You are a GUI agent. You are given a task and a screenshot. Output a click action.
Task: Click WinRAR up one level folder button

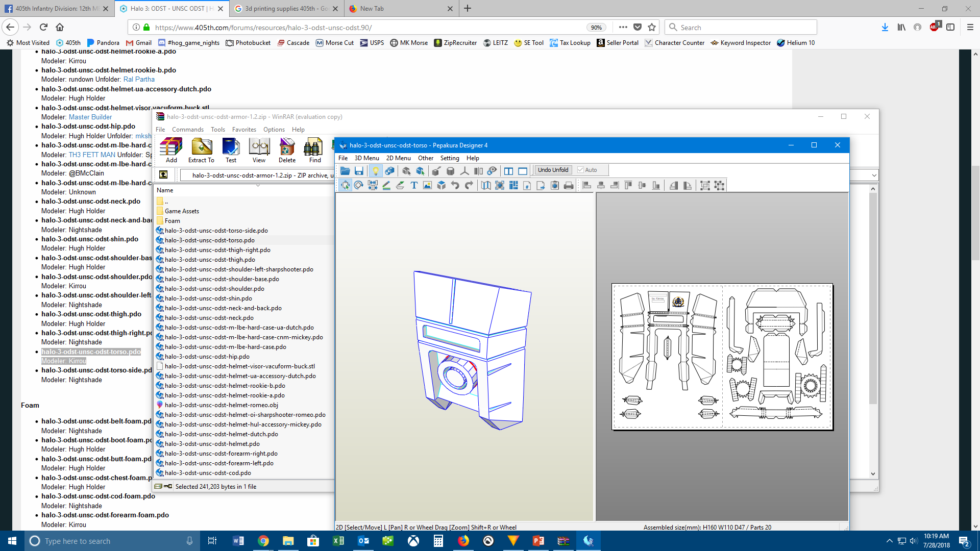click(163, 174)
